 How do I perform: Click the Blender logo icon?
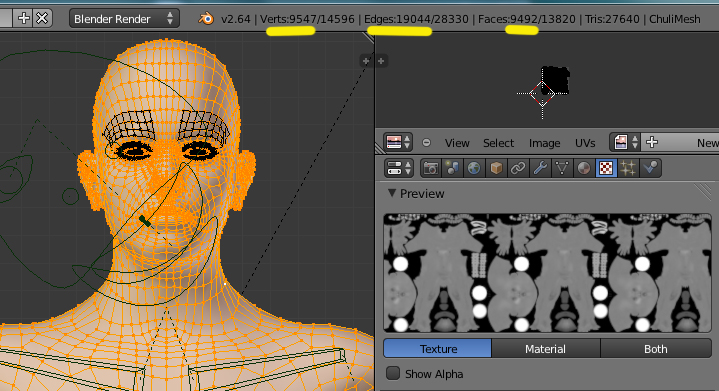click(x=206, y=19)
